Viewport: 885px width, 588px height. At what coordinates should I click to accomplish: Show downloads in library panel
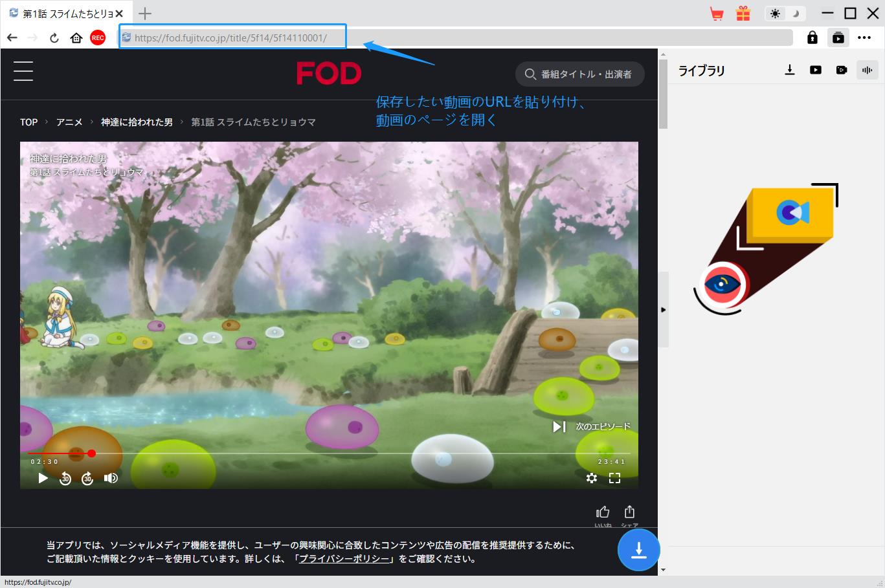[x=790, y=70]
